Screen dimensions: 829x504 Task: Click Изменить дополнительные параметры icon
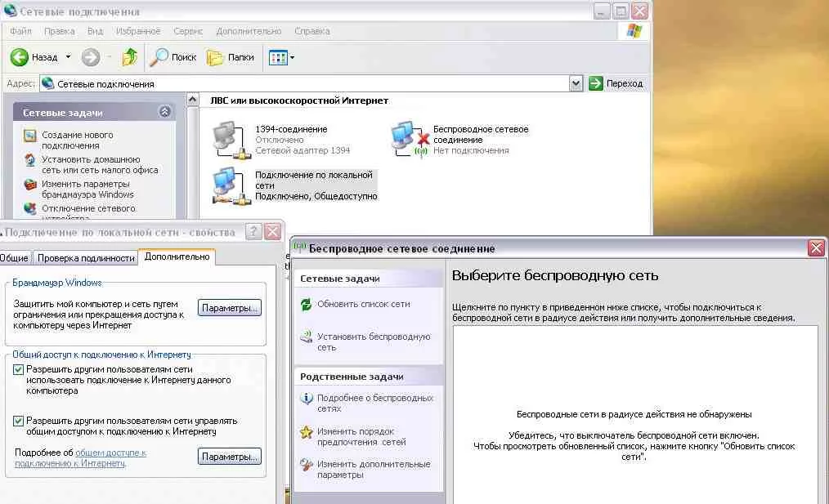tap(306, 464)
